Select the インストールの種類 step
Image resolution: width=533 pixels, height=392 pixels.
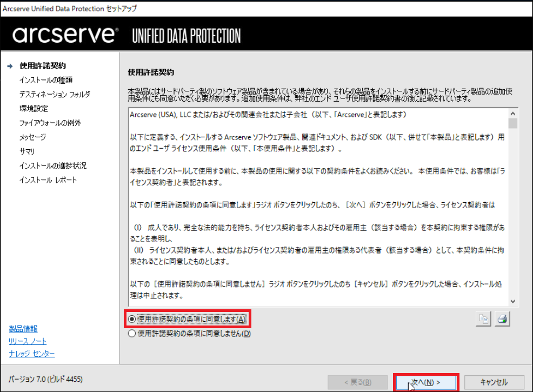point(46,80)
